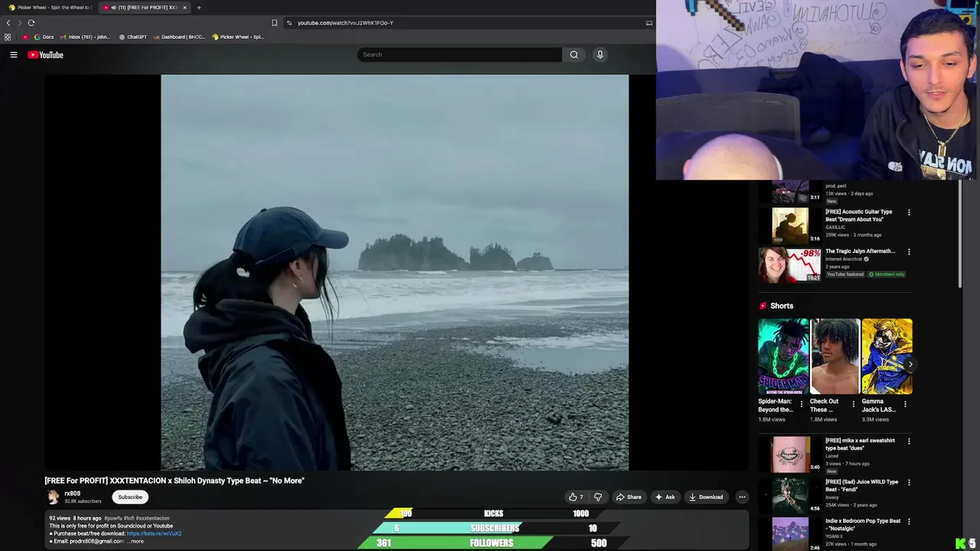Image resolution: width=980 pixels, height=551 pixels.
Task: Open The Tragic Jalyn Aftermath thumbnail
Action: [790, 265]
